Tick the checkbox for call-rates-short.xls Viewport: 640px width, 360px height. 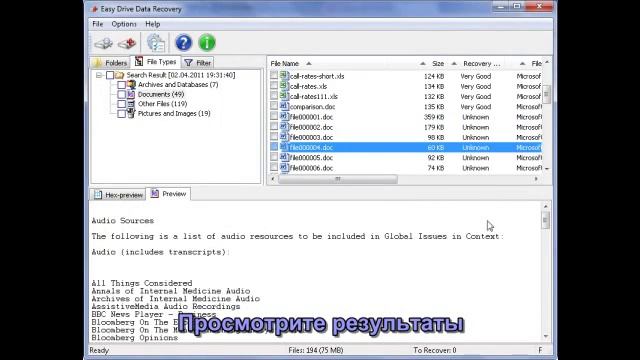(274, 76)
